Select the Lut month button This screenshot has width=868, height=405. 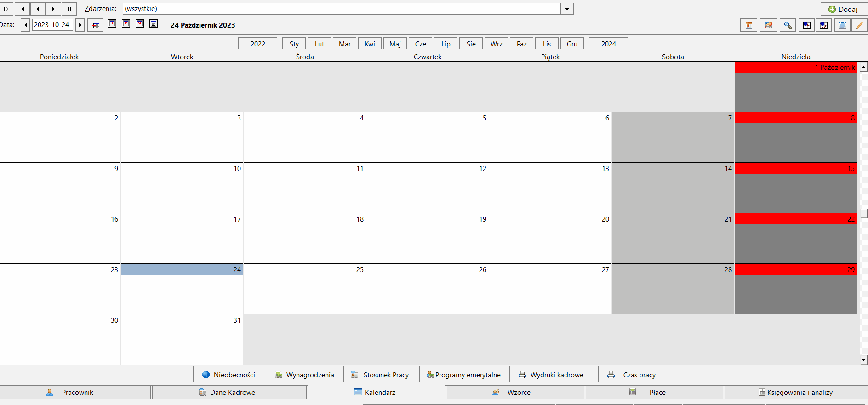click(x=320, y=44)
